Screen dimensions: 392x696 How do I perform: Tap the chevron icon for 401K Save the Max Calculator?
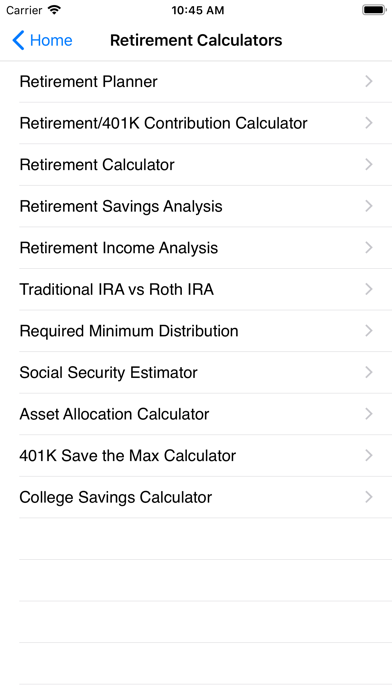pyautogui.click(x=368, y=455)
